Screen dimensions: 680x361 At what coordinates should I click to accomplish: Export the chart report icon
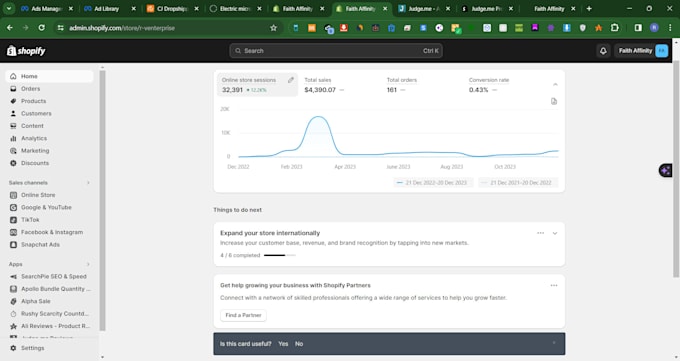tap(554, 101)
